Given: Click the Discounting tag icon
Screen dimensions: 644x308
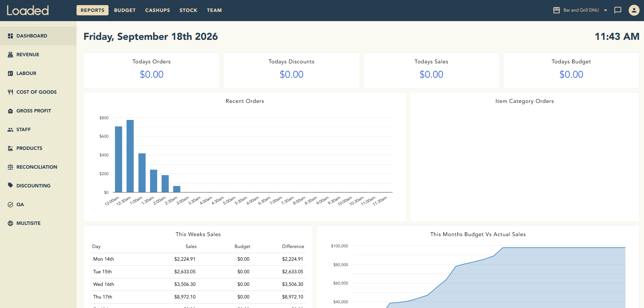Looking at the screenshot, I should 11,185.
